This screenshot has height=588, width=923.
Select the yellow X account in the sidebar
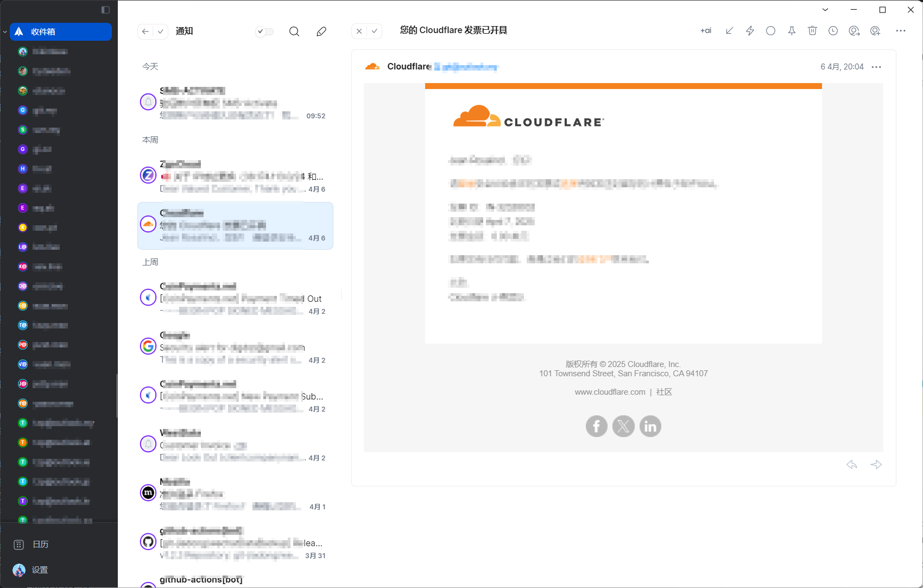tap(23, 227)
